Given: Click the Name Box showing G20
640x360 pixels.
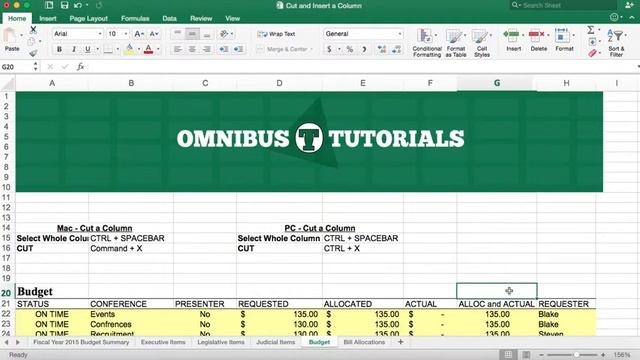Looking at the screenshot, I should click(16, 67).
